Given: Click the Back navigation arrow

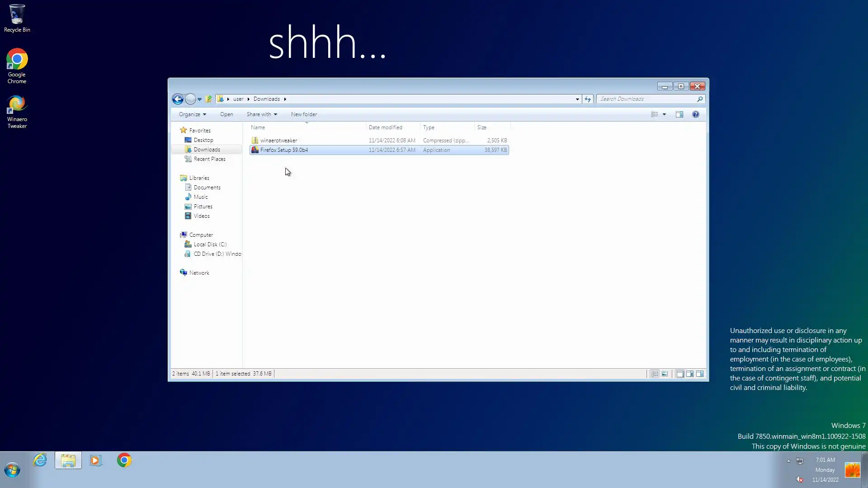Looking at the screenshot, I should [178, 99].
